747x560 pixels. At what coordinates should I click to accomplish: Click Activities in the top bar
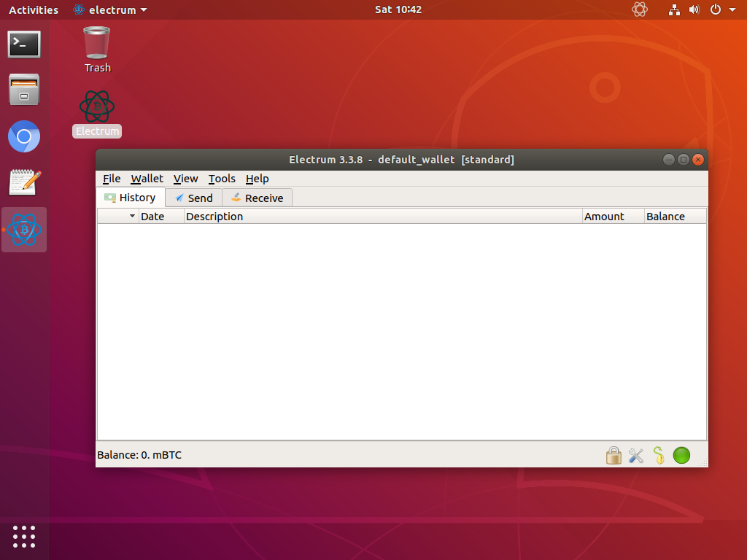click(x=34, y=9)
